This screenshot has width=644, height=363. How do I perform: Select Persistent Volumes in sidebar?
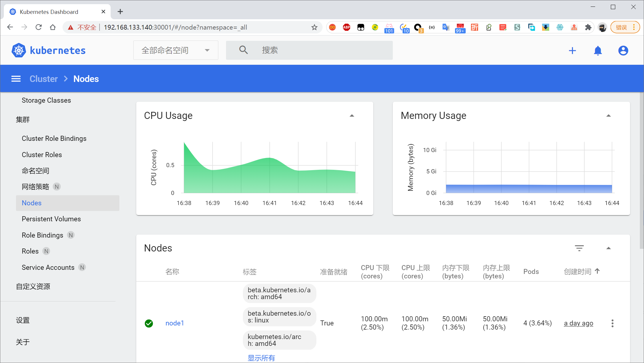pyautogui.click(x=51, y=219)
